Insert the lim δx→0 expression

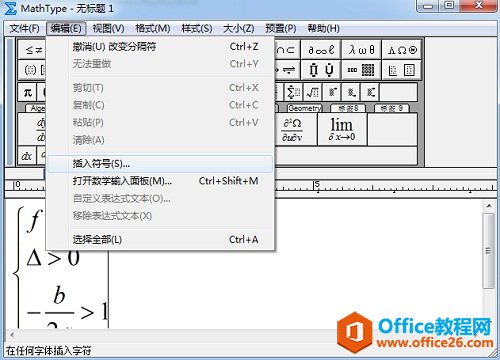(342, 129)
